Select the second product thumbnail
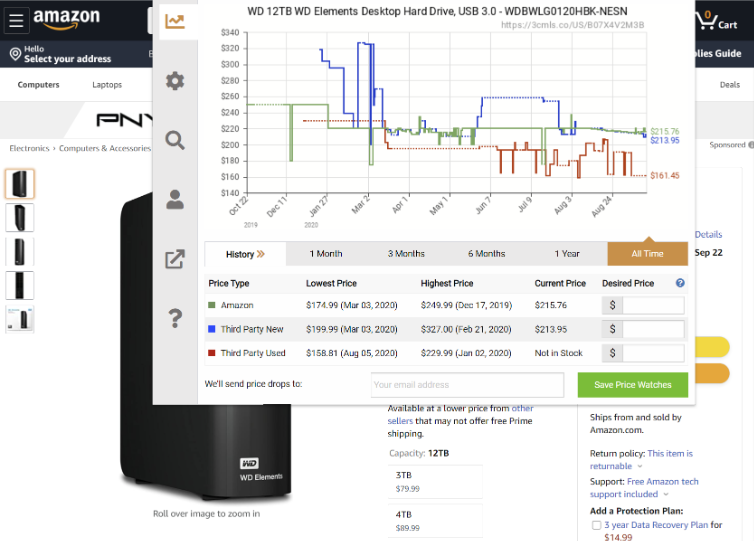The height and width of the screenshot is (541, 754). [x=20, y=218]
